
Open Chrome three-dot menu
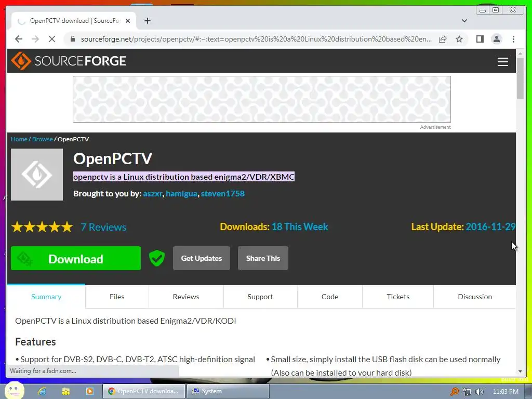[513, 39]
